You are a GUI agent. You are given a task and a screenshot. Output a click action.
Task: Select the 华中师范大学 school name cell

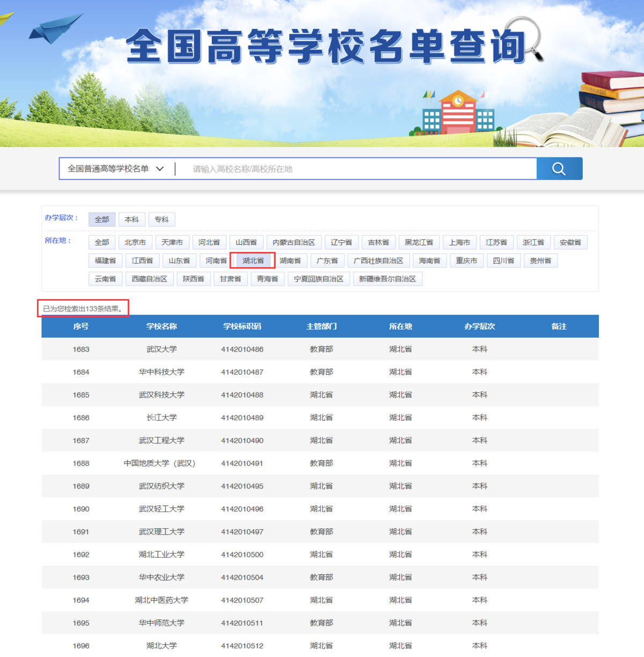(162, 623)
